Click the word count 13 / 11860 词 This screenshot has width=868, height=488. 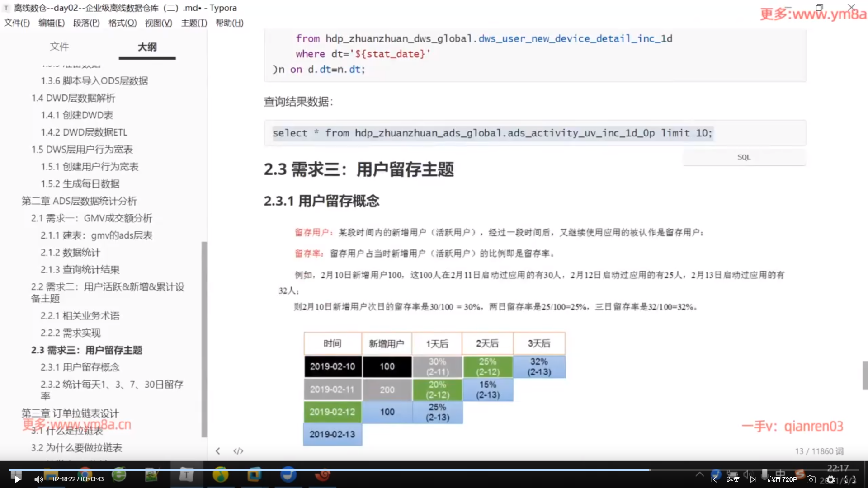click(819, 451)
